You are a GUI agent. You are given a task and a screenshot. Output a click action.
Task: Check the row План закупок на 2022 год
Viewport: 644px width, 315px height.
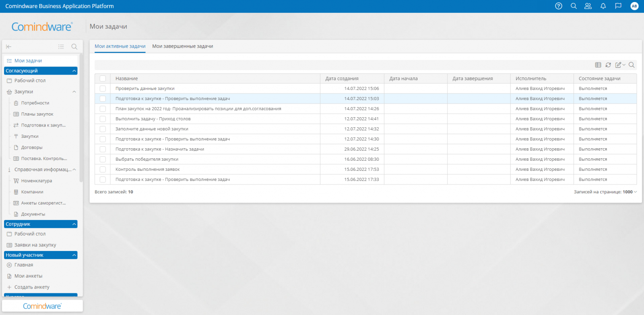point(103,109)
